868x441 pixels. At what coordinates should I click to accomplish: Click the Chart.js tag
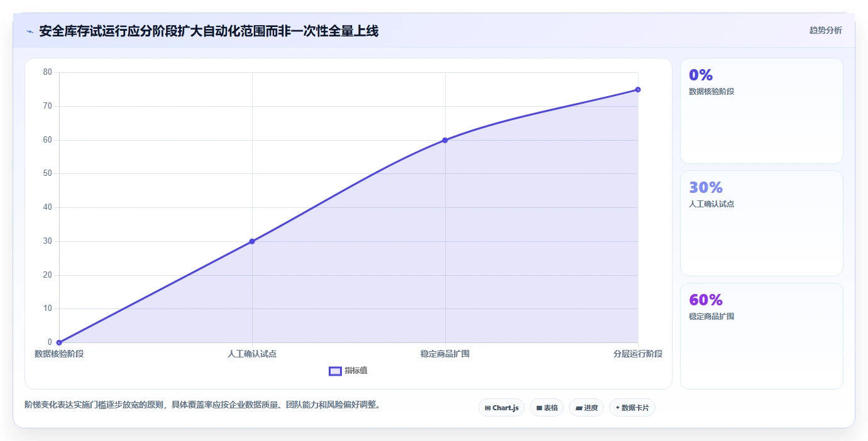pos(502,408)
